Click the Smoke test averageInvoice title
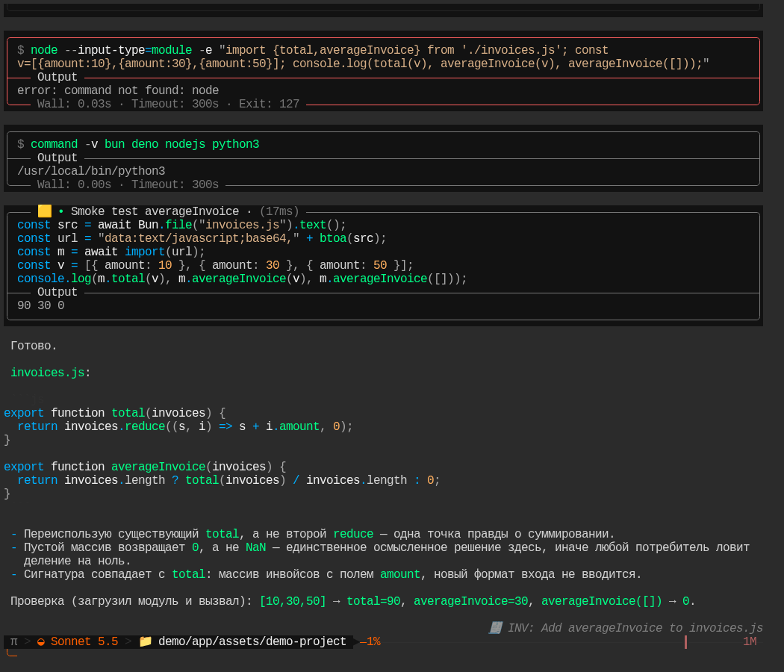 click(155, 211)
